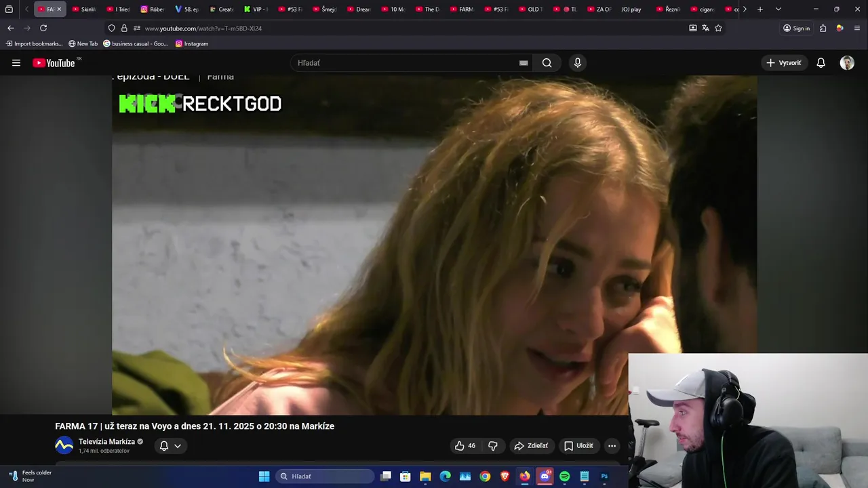This screenshot has width=868, height=488.
Task: Click the YouTube search magnifier button
Action: [x=547, y=63]
